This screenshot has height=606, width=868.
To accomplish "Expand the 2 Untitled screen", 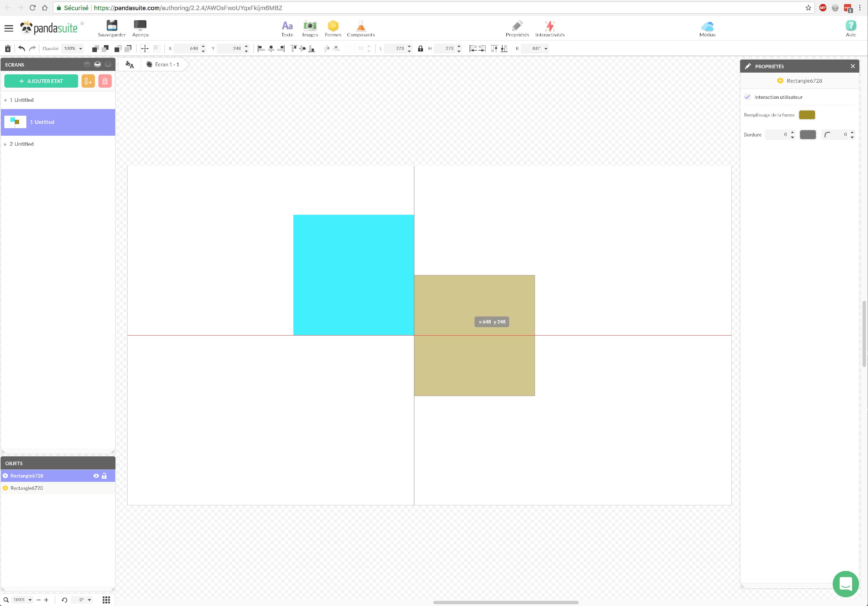I will (x=5, y=144).
